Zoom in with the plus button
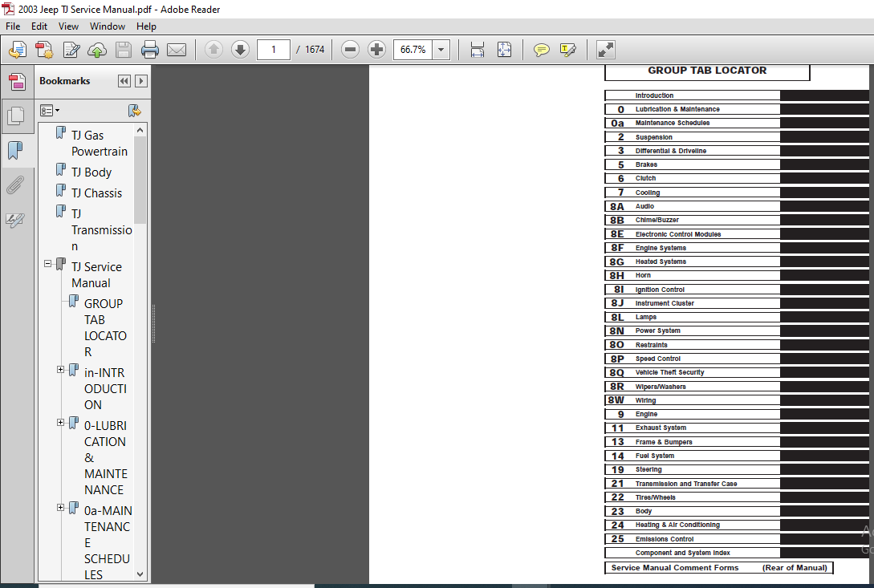Image resolution: width=874 pixels, height=588 pixels. click(376, 50)
